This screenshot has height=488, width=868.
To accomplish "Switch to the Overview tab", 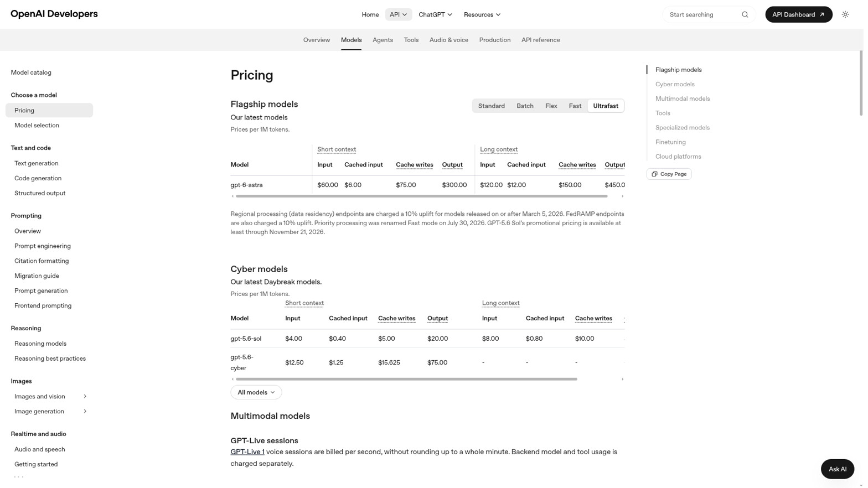I will [x=316, y=40].
